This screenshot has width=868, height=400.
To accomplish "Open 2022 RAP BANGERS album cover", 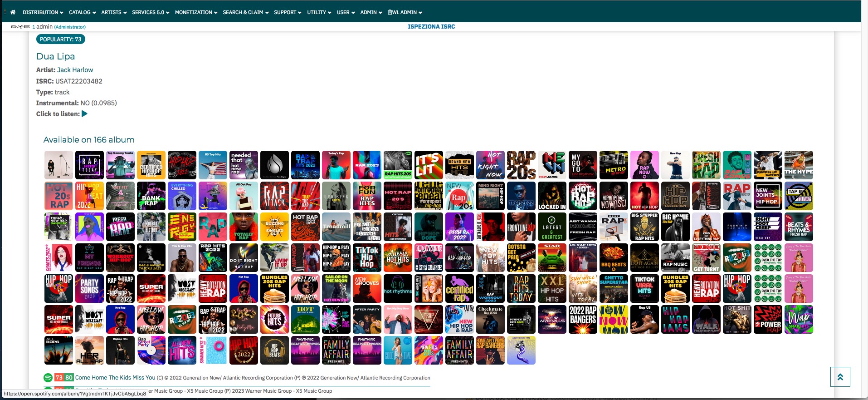I will [x=583, y=319].
